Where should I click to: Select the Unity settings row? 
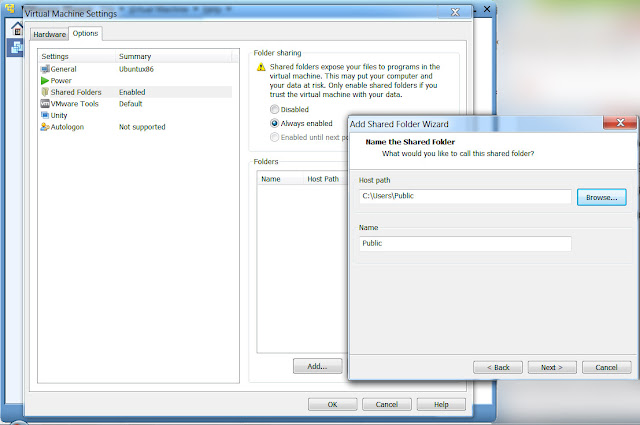pos(136,115)
